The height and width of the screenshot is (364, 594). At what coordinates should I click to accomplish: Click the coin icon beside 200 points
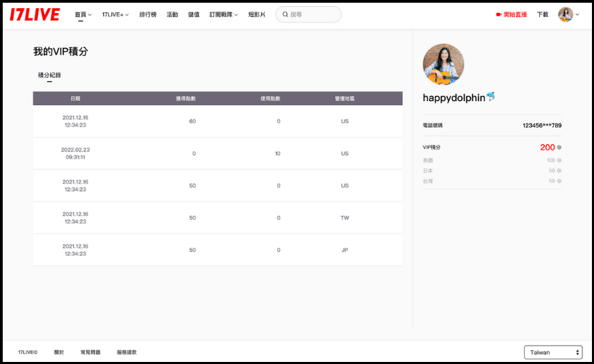[x=559, y=148]
